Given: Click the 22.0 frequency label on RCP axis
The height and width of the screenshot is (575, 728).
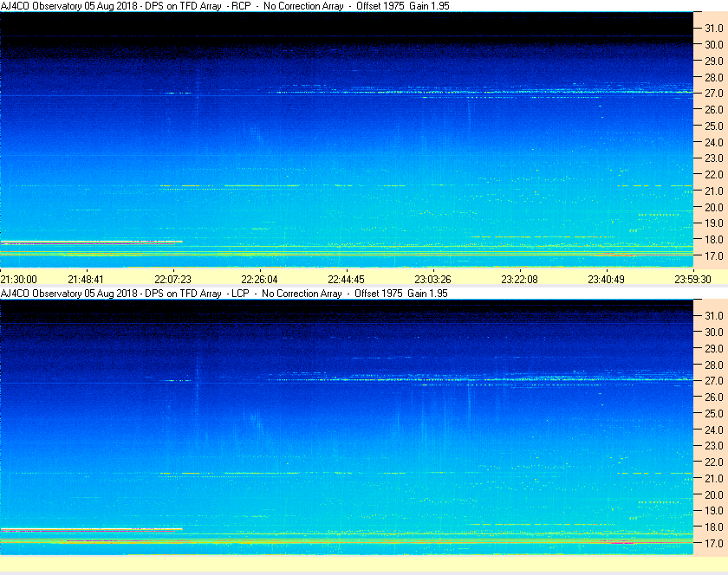Looking at the screenshot, I should pos(714,175).
